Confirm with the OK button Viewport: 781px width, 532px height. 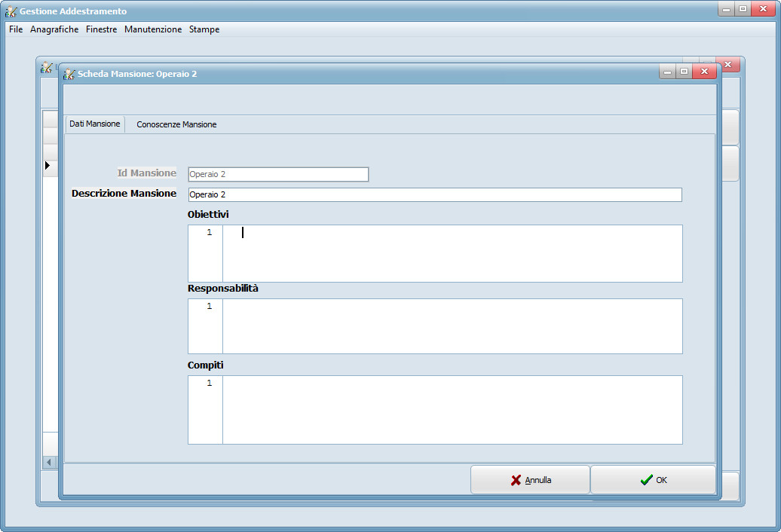click(653, 480)
